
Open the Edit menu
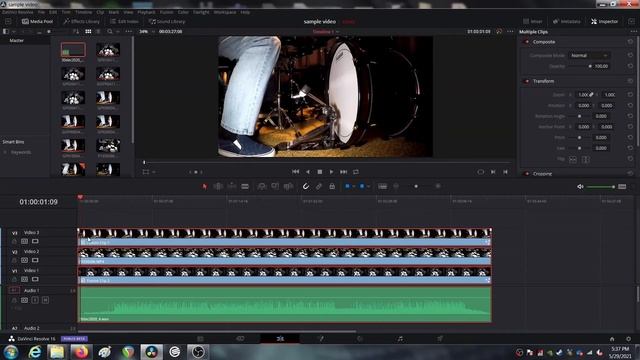[53, 12]
